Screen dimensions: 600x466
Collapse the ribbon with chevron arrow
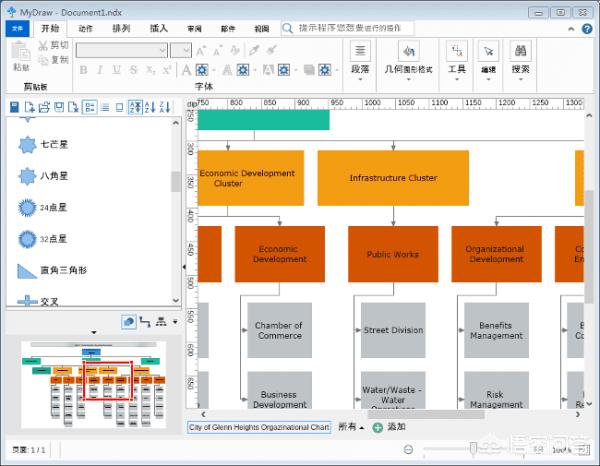(571, 29)
